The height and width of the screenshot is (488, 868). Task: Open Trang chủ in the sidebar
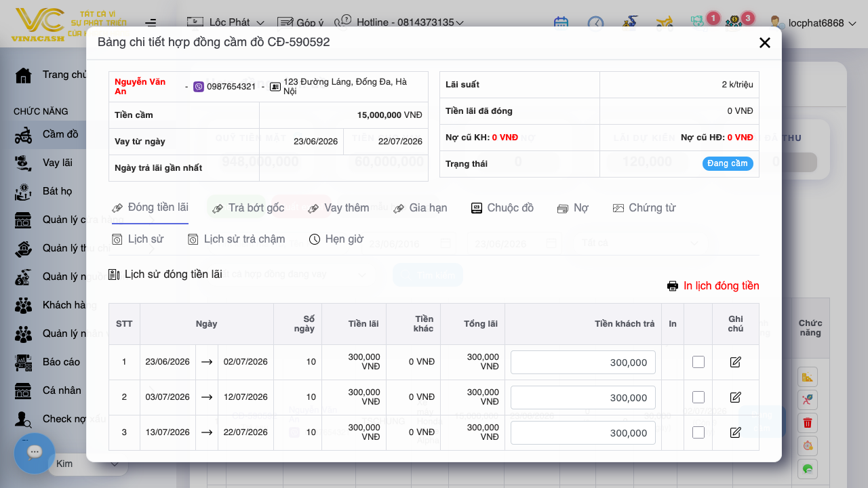pos(51,75)
